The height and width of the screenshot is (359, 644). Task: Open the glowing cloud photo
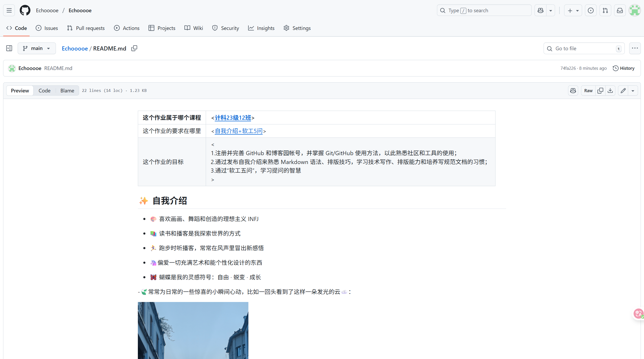[x=193, y=330]
